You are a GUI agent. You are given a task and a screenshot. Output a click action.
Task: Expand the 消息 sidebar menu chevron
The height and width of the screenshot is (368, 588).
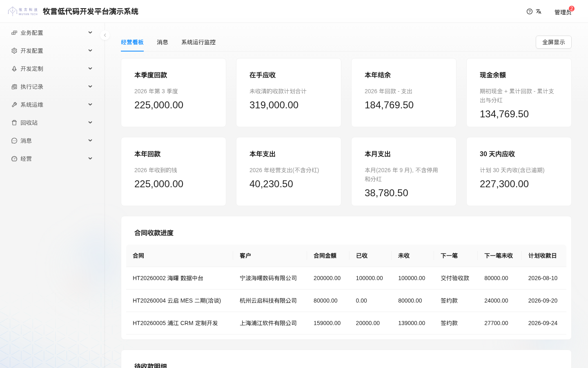pyautogui.click(x=90, y=140)
